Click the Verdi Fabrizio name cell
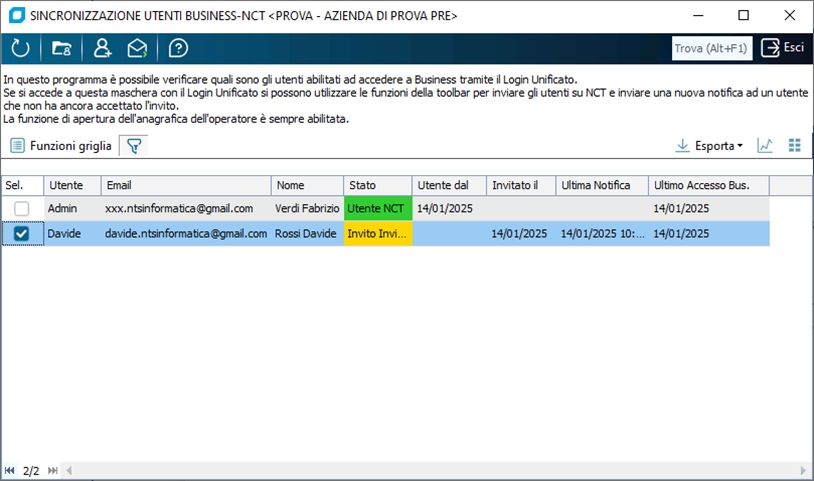814x481 pixels. [307, 209]
